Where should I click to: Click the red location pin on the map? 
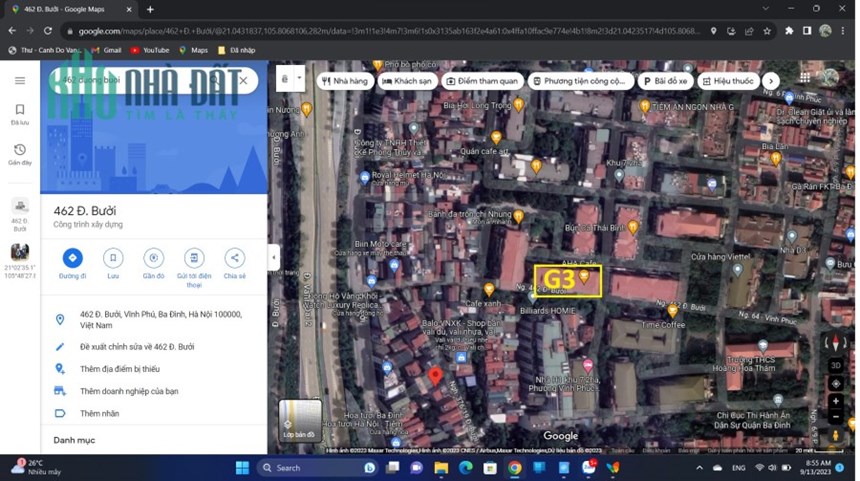435,376
